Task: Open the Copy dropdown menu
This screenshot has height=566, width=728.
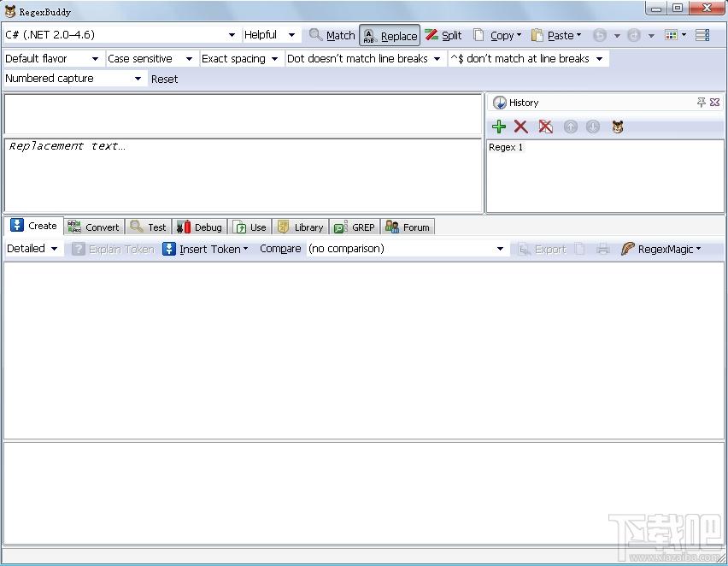Action: coord(497,35)
